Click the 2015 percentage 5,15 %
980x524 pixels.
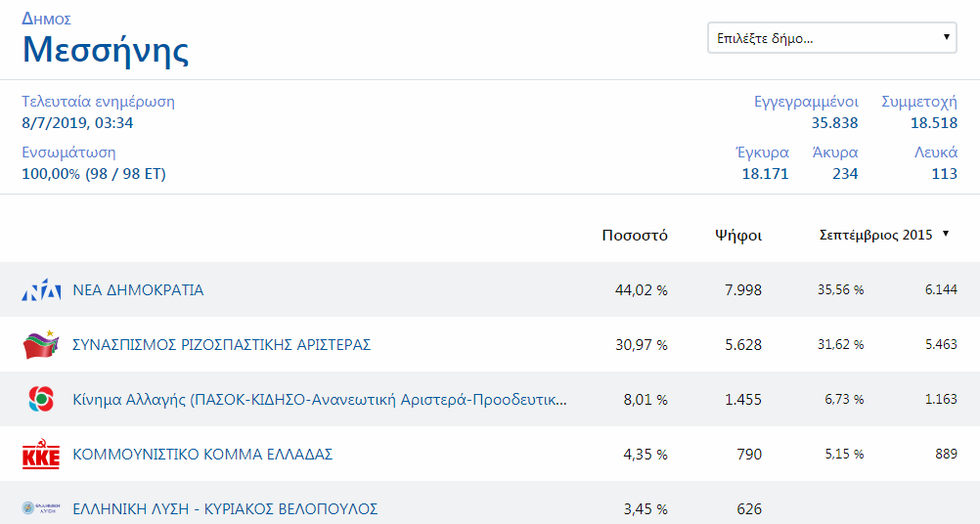click(x=844, y=454)
